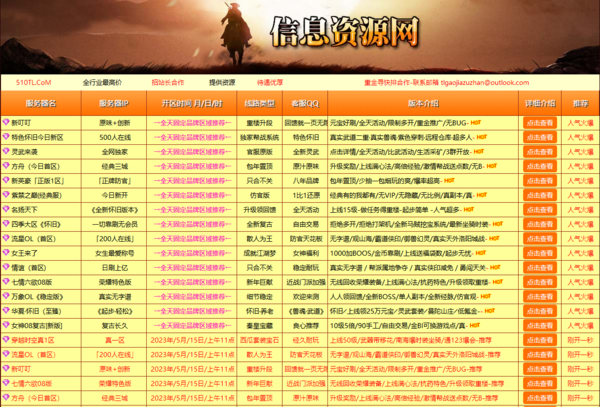Click the diamond icon beside 女王来了
This screenshot has height=407, width=600.
(x=6, y=254)
